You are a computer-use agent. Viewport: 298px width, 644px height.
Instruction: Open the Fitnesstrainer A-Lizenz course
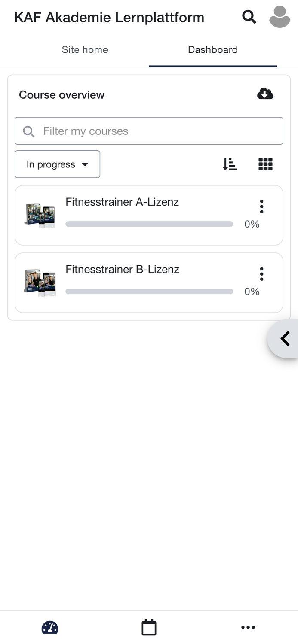[122, 202]
